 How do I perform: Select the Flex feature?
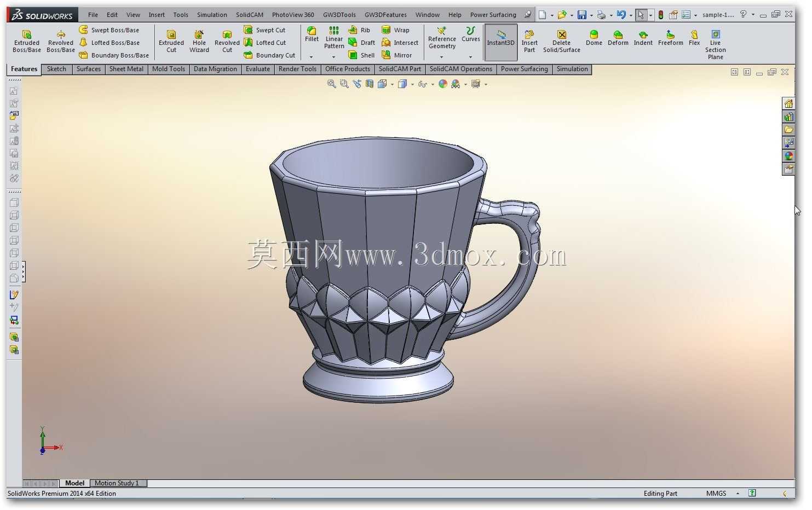pyautogui.click(x=694, y=38)
